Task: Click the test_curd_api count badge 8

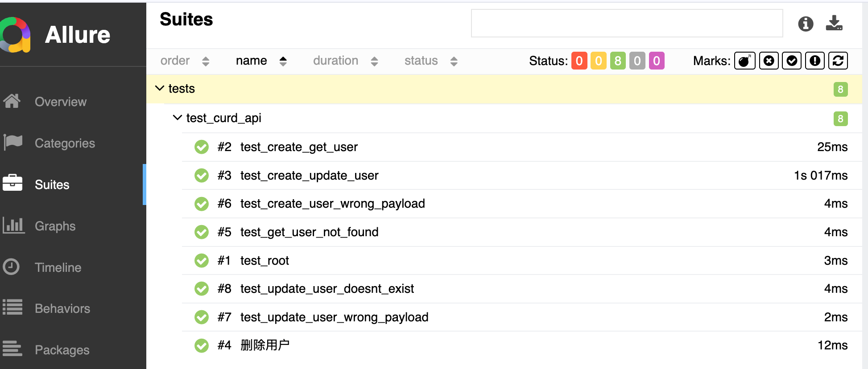Action: pos(840,119)
